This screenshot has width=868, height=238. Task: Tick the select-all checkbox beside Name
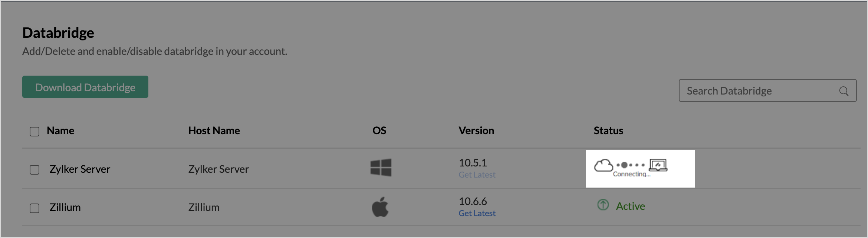(34, 132)
